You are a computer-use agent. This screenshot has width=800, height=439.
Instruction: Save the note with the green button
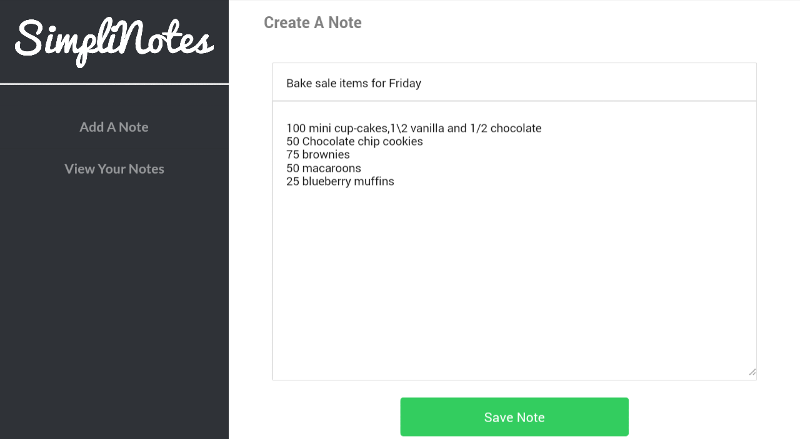point(514,417)
